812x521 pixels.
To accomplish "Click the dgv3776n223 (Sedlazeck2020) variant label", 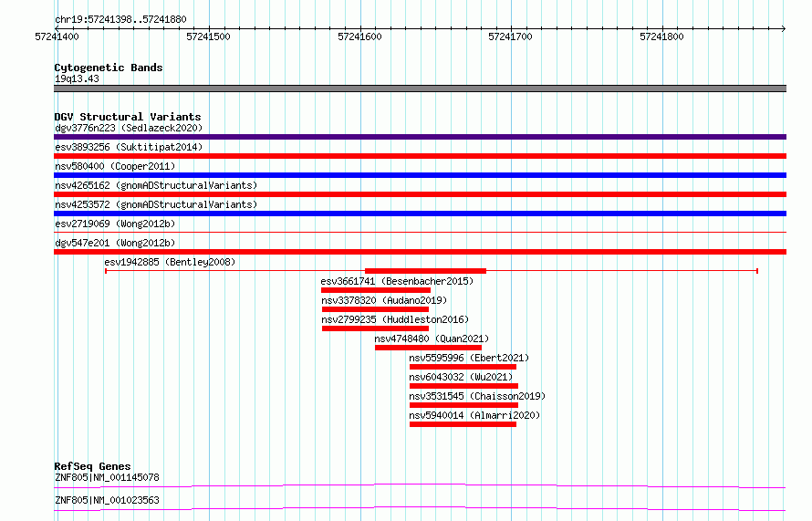I will click(x=129, y=128).
